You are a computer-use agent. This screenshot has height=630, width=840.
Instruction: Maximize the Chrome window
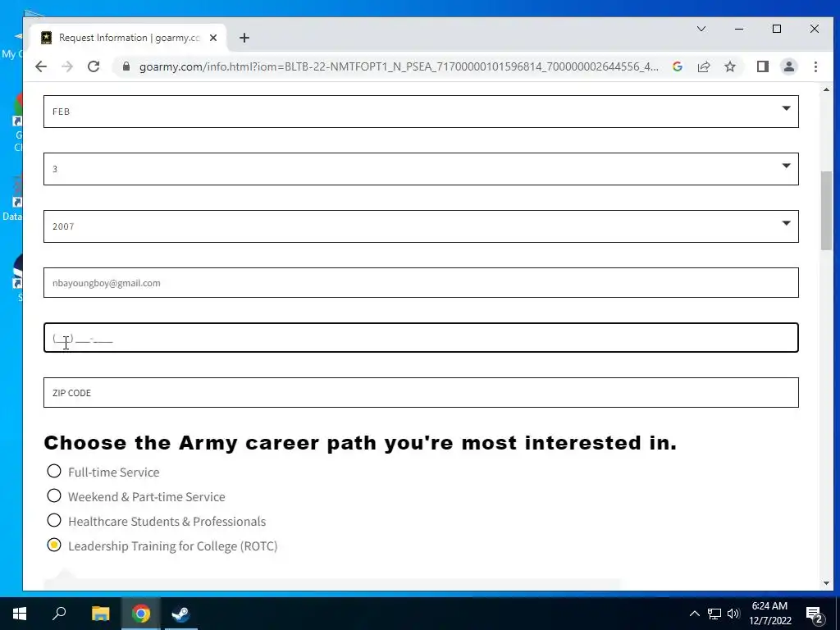tap(776, 29)
